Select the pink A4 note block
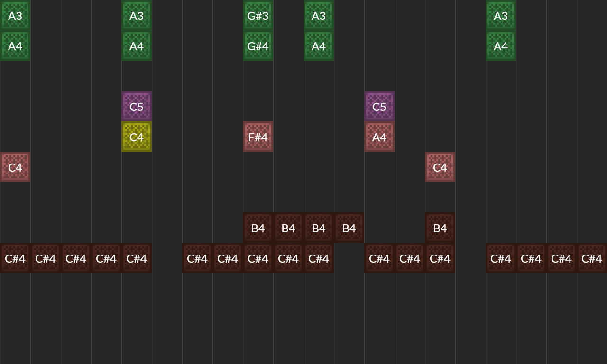 pyautogui.click(x=379, y=136)
